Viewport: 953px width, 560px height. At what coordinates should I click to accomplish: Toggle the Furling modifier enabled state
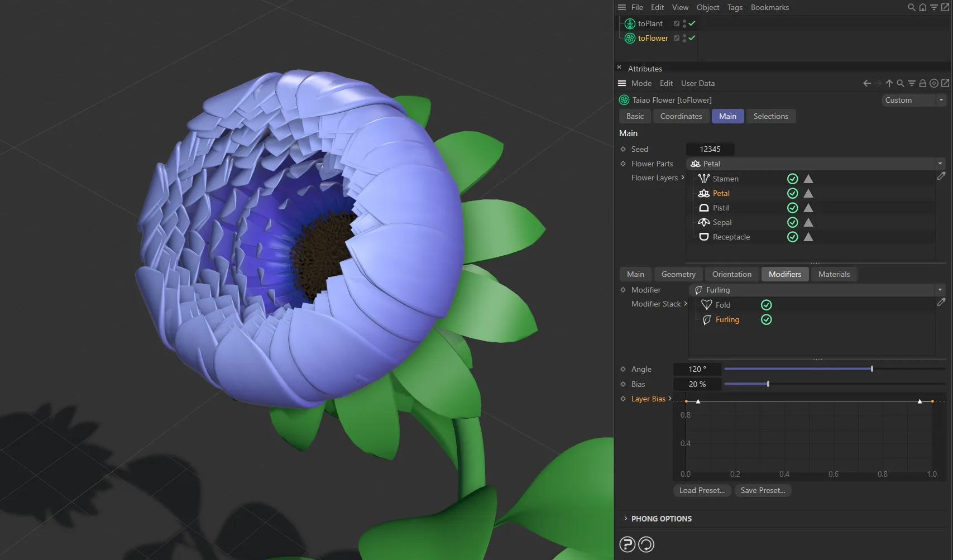click(x=766, y=319)
